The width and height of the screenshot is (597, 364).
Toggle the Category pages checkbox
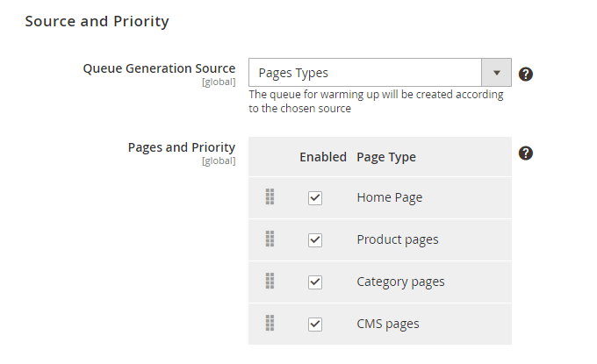(315, 282)
